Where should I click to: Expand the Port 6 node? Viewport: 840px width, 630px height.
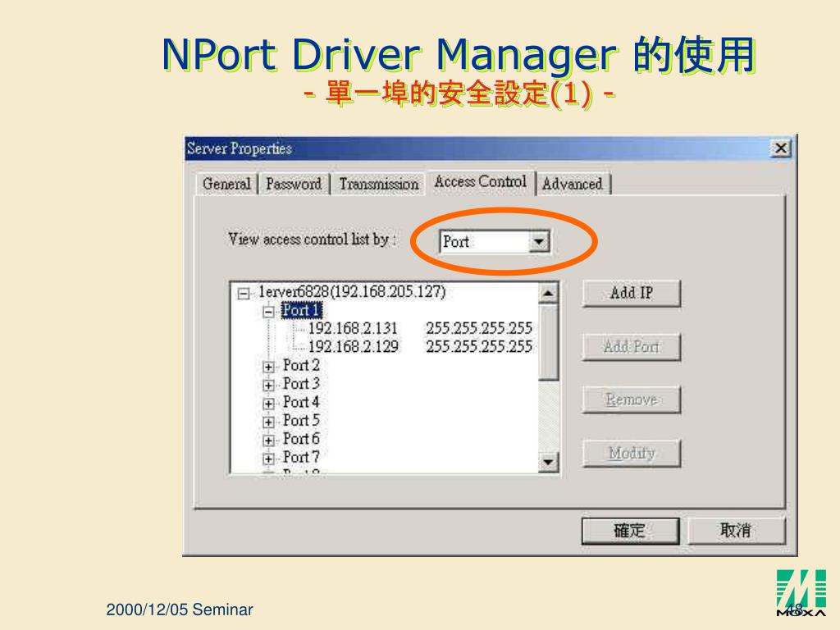tap(269, 440)
